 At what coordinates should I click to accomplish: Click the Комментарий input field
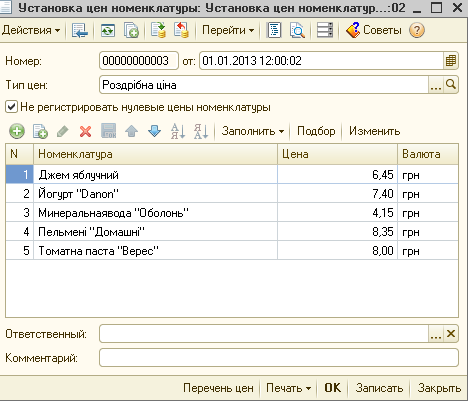pos(279,358)
